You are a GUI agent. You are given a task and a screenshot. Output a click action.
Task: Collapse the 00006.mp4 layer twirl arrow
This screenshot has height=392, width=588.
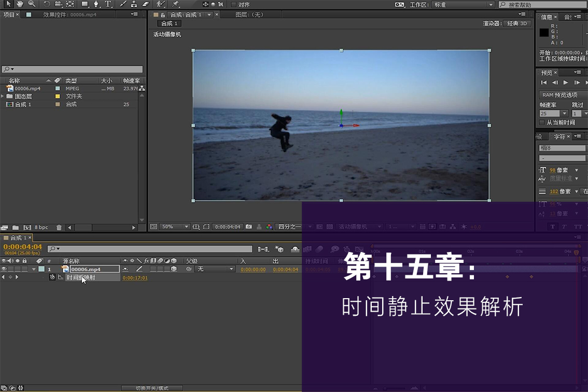click(x=34, y=269)
